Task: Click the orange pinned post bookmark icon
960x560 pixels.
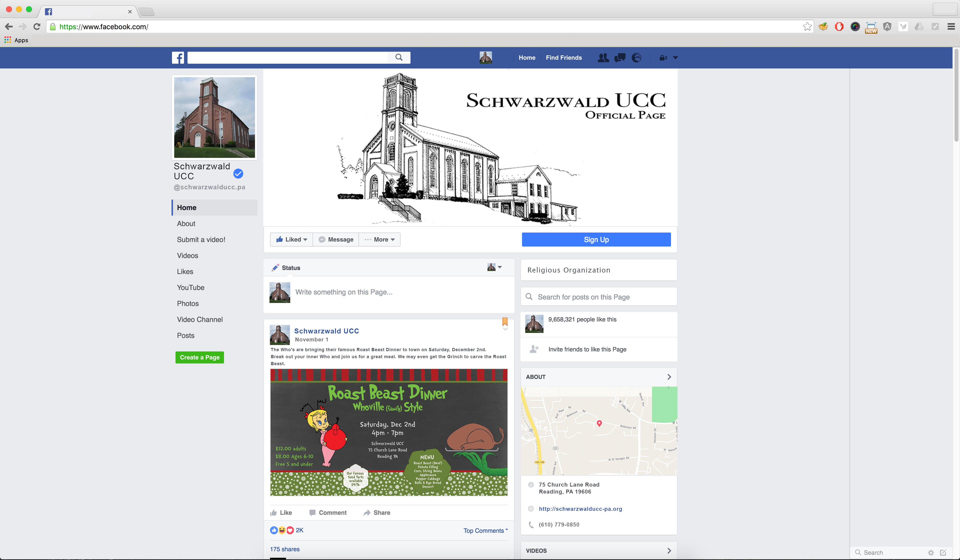Action: 505,322
